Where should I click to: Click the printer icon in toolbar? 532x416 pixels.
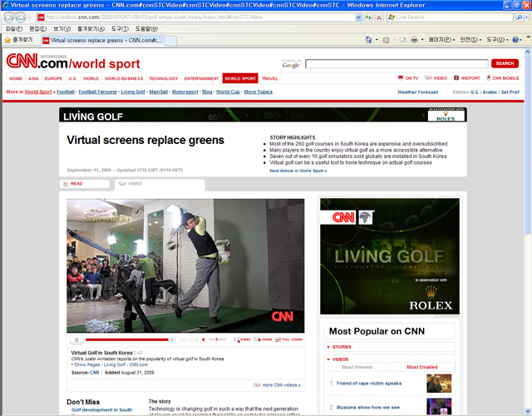pyautogui.click(x=415, y=40)
